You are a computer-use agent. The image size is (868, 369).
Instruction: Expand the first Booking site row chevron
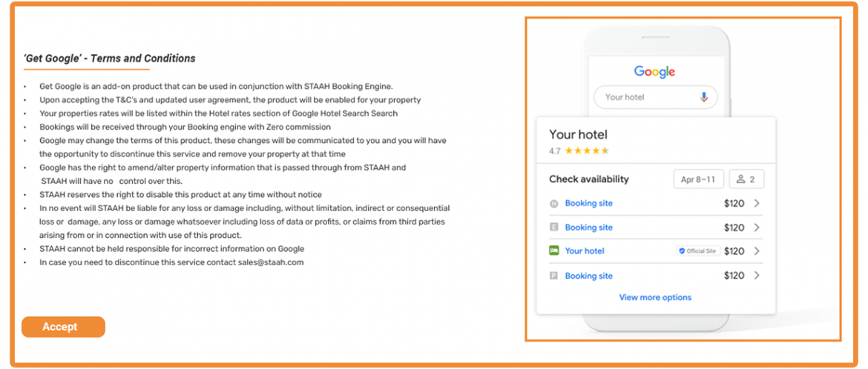pyautogui.click(x=757, y=204)
